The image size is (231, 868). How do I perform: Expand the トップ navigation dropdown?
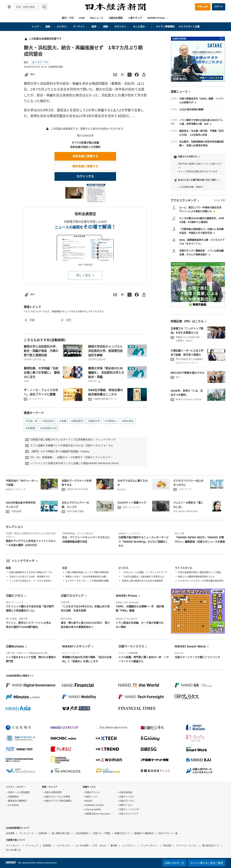[x=36, y=27]
